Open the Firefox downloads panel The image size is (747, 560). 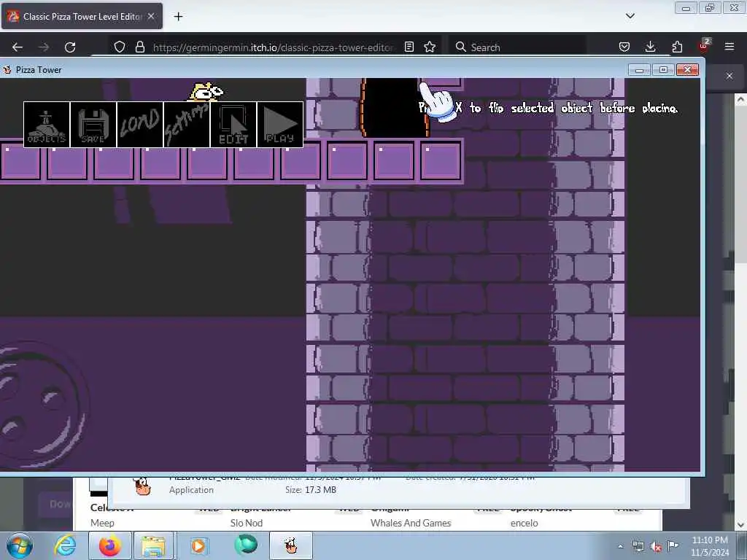(650, 47)
